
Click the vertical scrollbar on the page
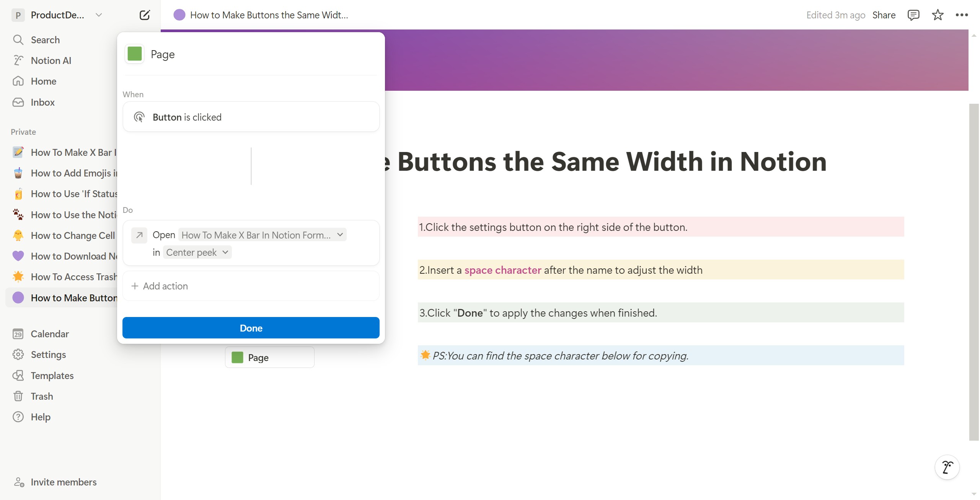[x=973, y=272]
